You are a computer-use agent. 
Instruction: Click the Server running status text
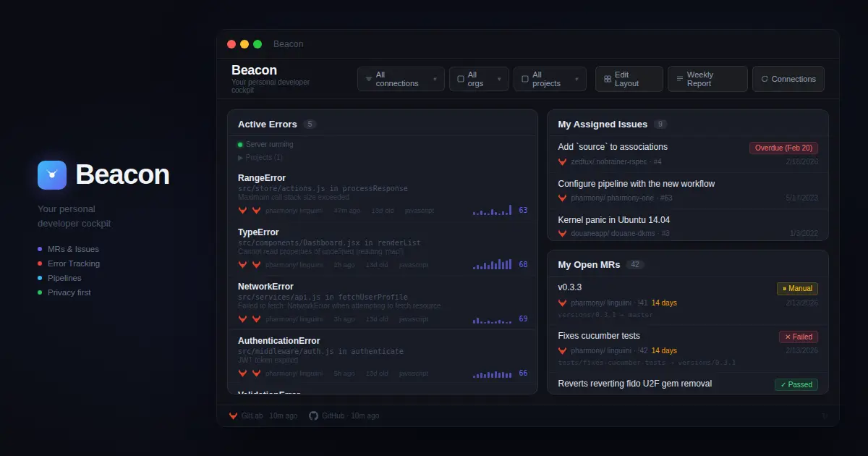(x=269, y=145)
